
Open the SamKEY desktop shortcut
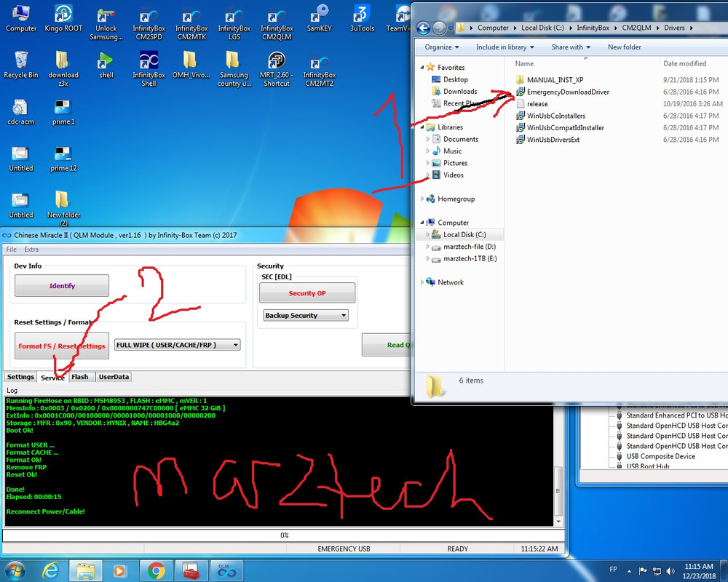coord(320,19)
